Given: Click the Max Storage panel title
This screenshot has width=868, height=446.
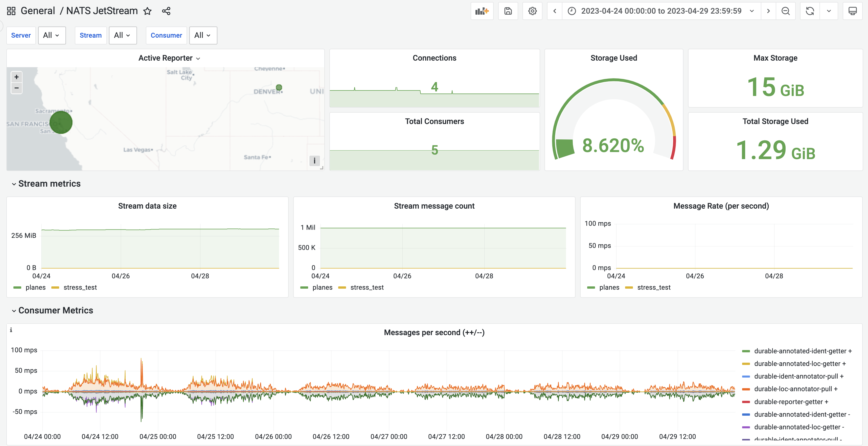Looking at the screenshot, I should tap(775, 58).
